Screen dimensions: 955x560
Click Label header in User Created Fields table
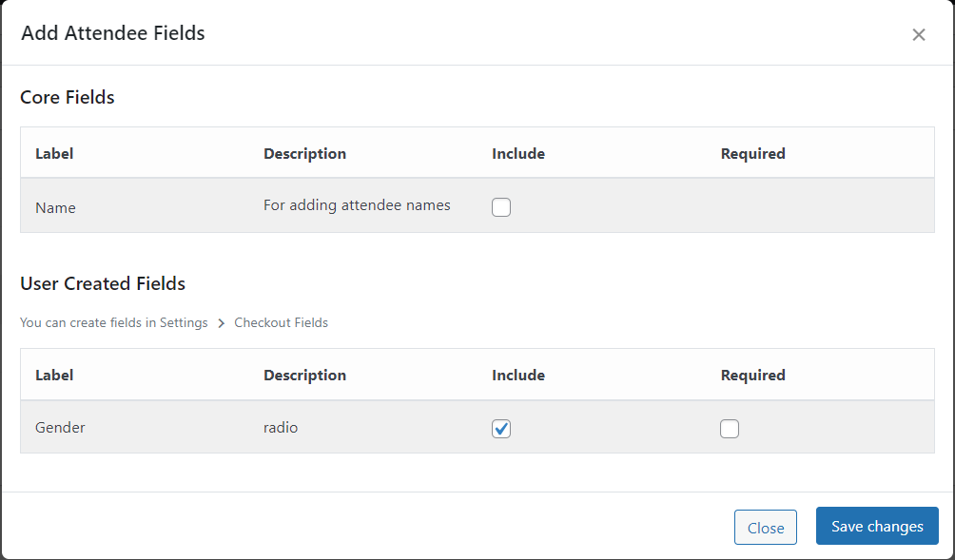(x=54, y=376)
